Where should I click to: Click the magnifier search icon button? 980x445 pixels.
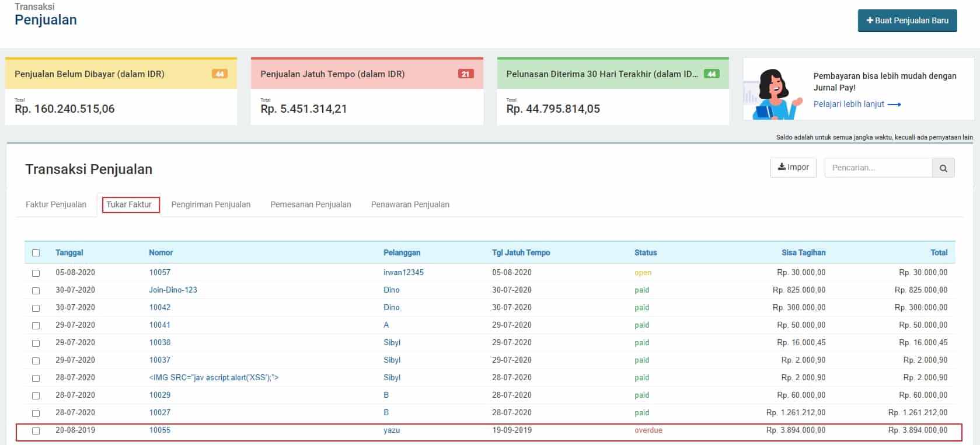coord(943,168)
